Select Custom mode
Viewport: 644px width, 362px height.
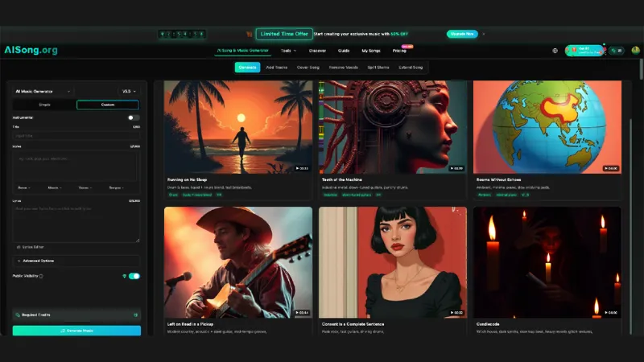tap(108, 105)
